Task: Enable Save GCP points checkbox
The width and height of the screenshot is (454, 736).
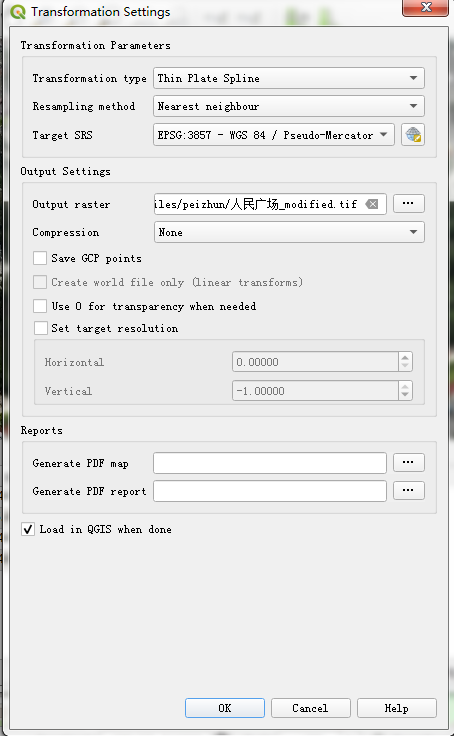Action: click(x=40, y=258)
